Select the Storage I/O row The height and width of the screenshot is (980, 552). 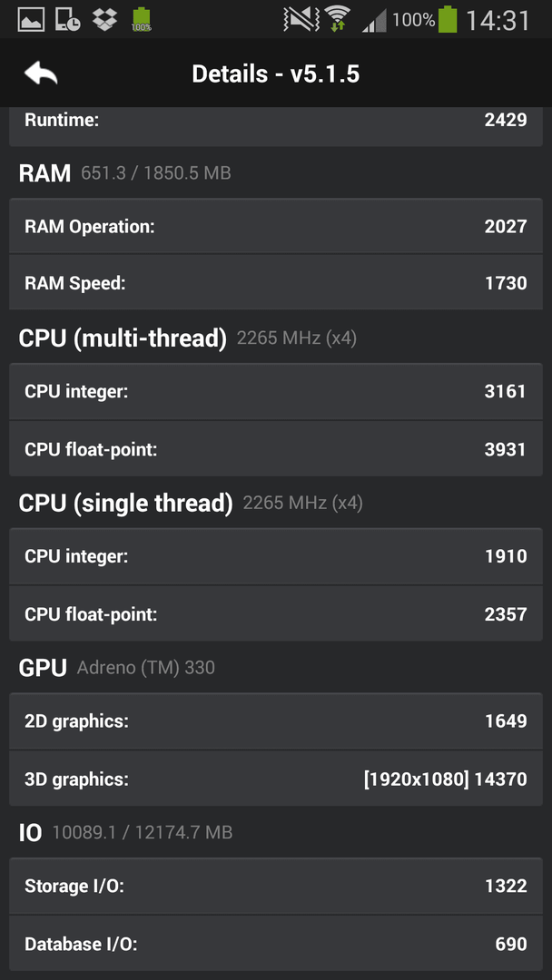coord(276,887)
